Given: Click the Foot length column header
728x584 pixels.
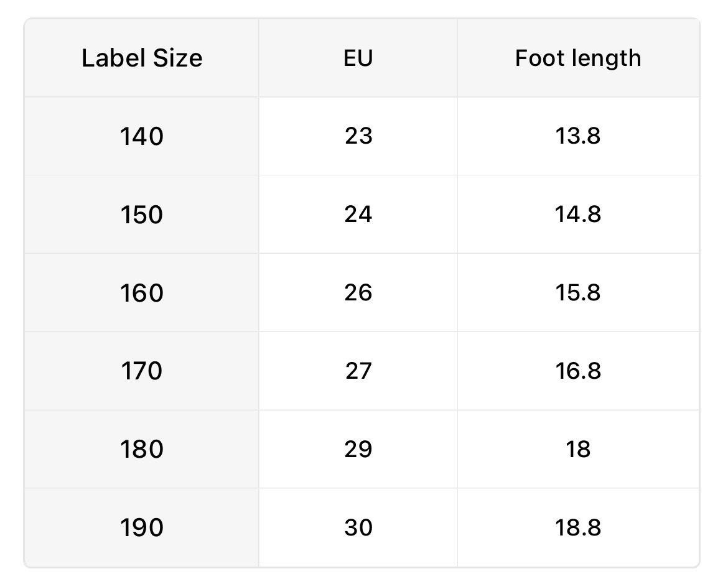Looking at the screenshot, I should point(578,58).
